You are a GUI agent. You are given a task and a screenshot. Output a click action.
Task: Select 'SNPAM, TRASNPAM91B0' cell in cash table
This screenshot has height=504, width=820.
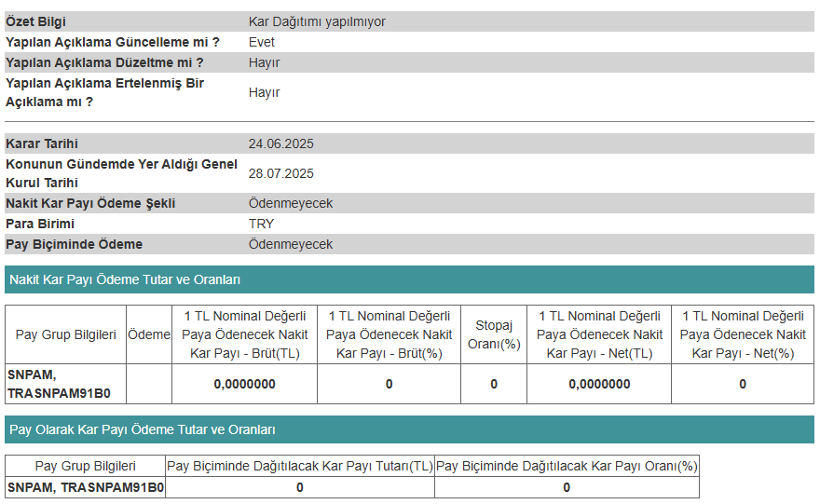[x=65, y=384]
